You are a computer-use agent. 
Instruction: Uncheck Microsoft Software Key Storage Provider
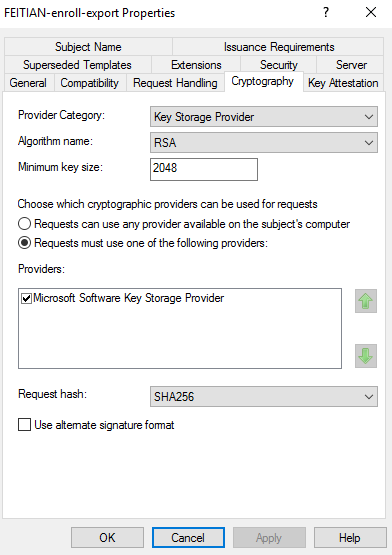click(x=26, y=298)
